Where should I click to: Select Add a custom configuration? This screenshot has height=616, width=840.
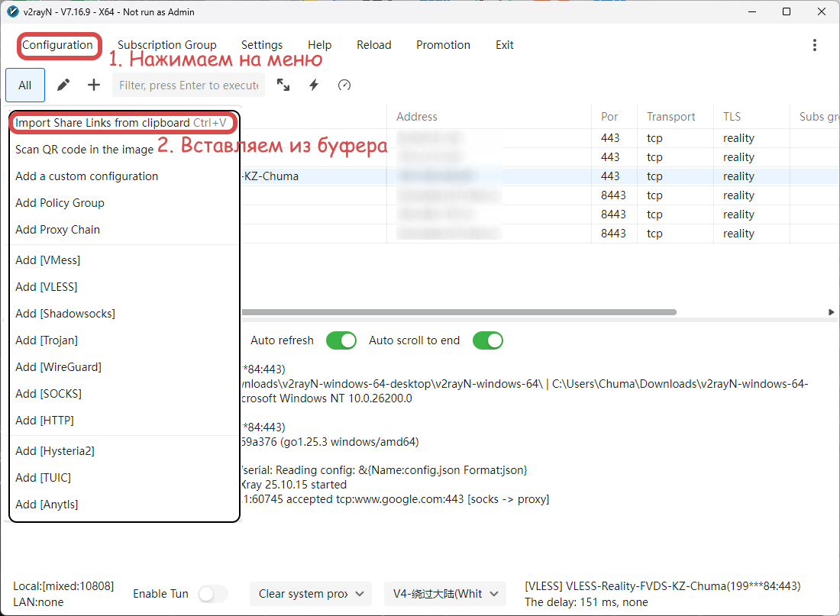pyautogui.click(x=124, y=176)
